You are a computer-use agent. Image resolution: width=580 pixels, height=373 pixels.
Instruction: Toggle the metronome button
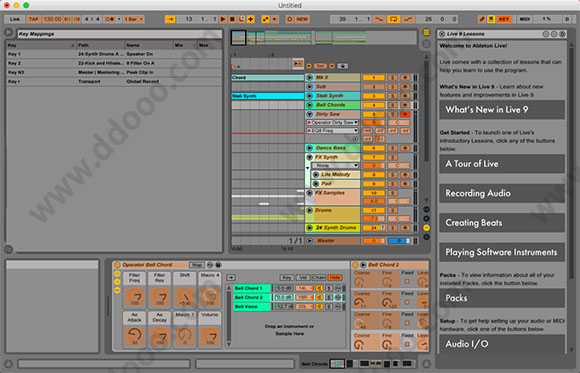(110, 19)
